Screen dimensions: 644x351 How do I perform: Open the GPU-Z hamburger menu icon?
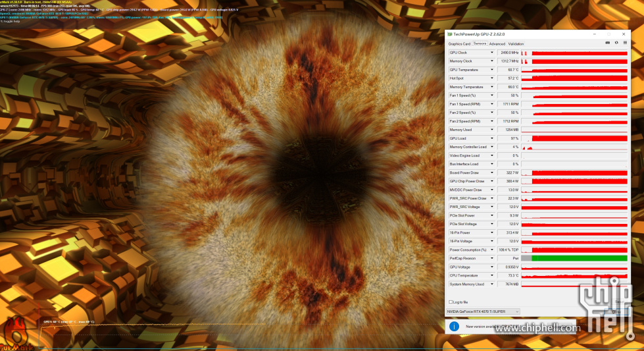[x=625, y=43]
